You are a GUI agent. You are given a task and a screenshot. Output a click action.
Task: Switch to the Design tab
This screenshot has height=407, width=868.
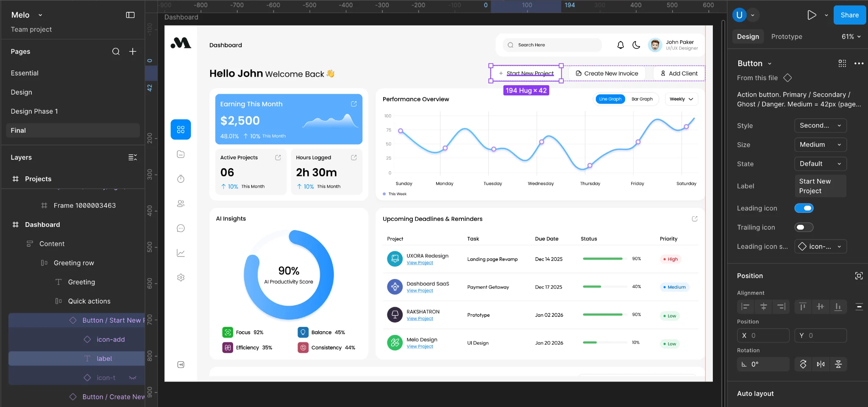point(748,36)
